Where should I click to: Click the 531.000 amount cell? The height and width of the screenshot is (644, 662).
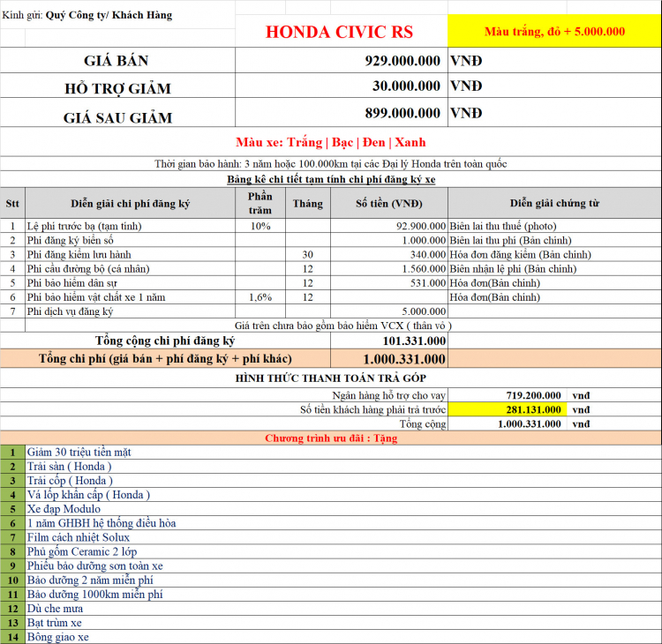(x=389, y=283)
